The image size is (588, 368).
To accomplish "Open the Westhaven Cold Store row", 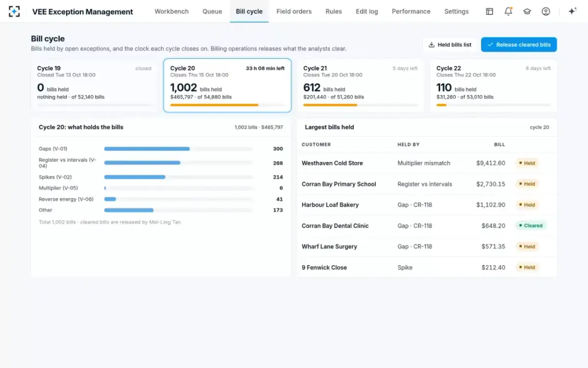I will (x=427, y=163).
